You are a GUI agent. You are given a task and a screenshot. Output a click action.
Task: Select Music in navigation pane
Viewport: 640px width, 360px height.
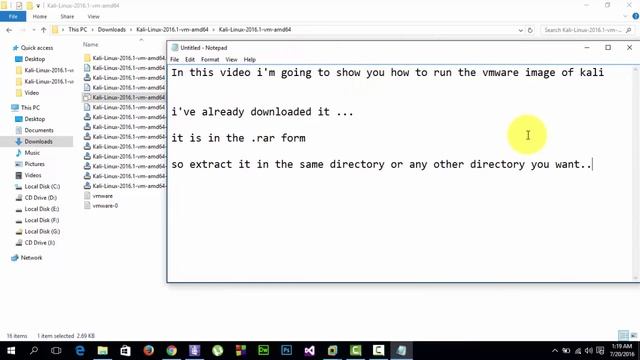pos(32,153)
